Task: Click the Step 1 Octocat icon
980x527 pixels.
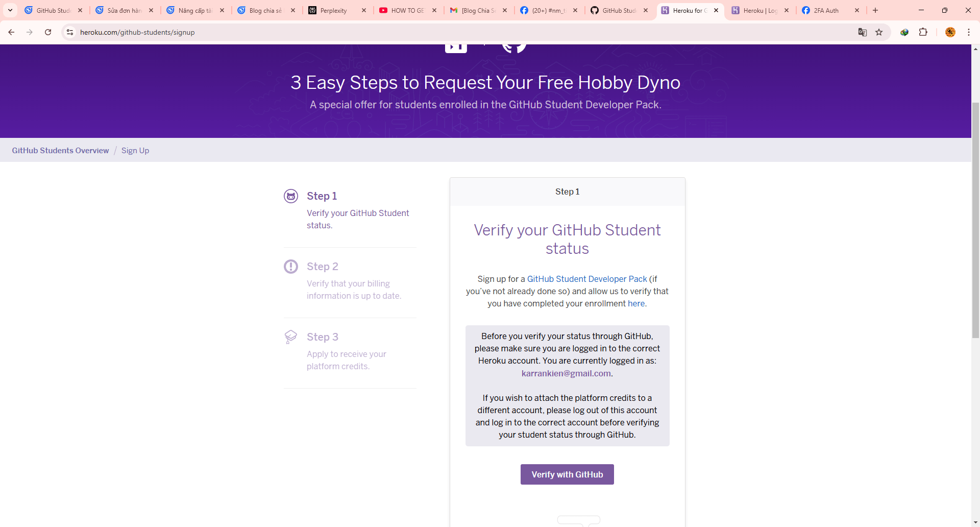Action: [x=291, y=196]
